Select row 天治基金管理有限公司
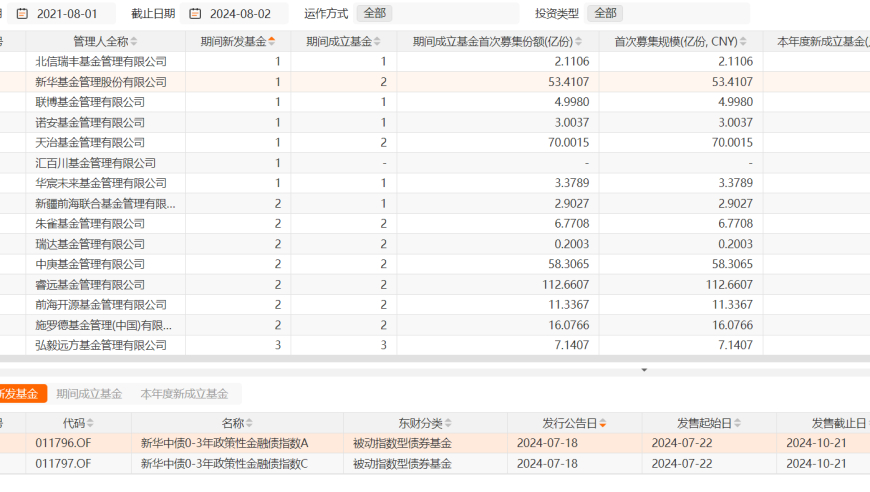870x492 pixels. click(435, 143)
